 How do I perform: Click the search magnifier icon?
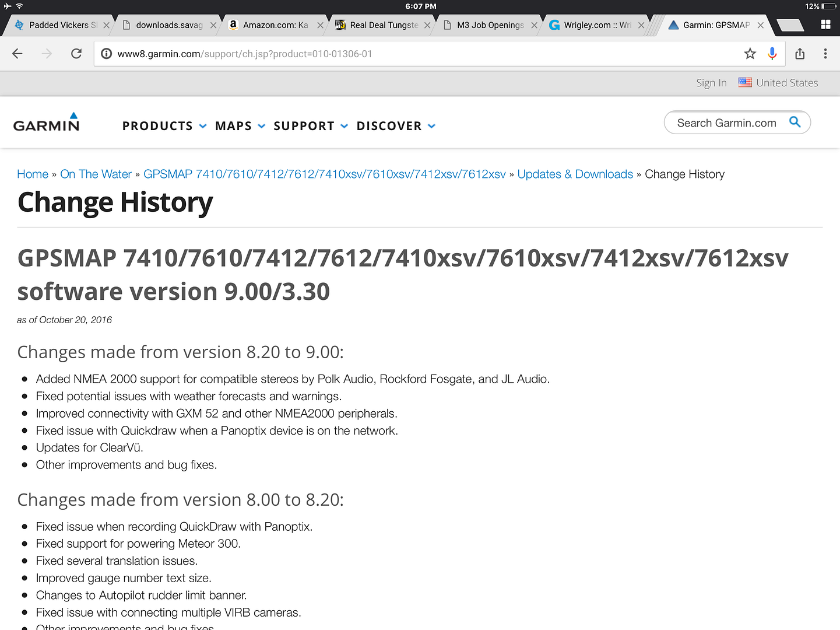pos(795,122)
